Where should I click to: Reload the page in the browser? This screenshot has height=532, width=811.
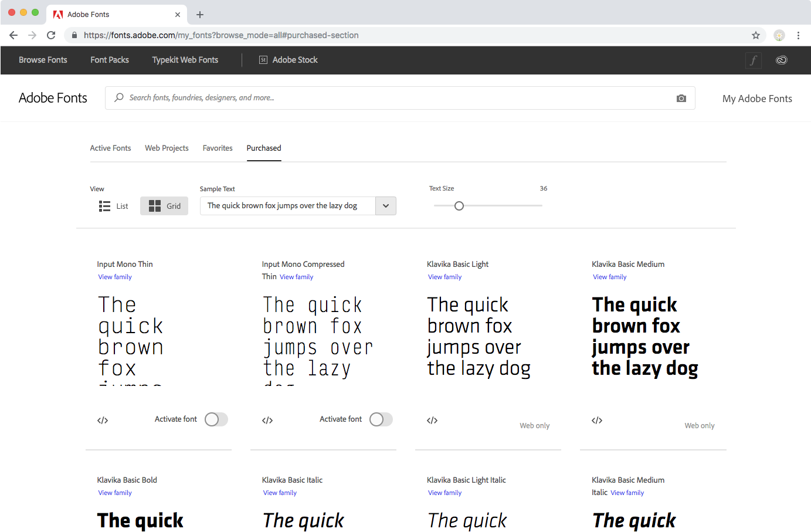[51, 35]
